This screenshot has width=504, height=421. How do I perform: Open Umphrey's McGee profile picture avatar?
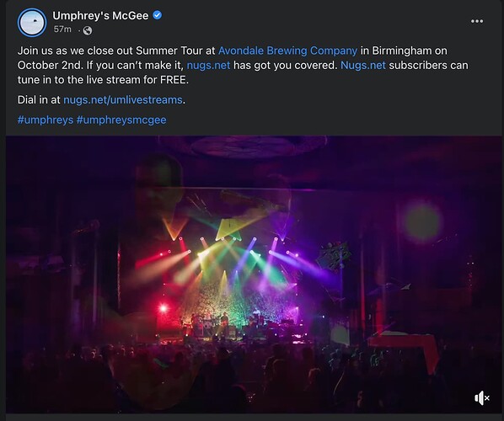(32, 23)
